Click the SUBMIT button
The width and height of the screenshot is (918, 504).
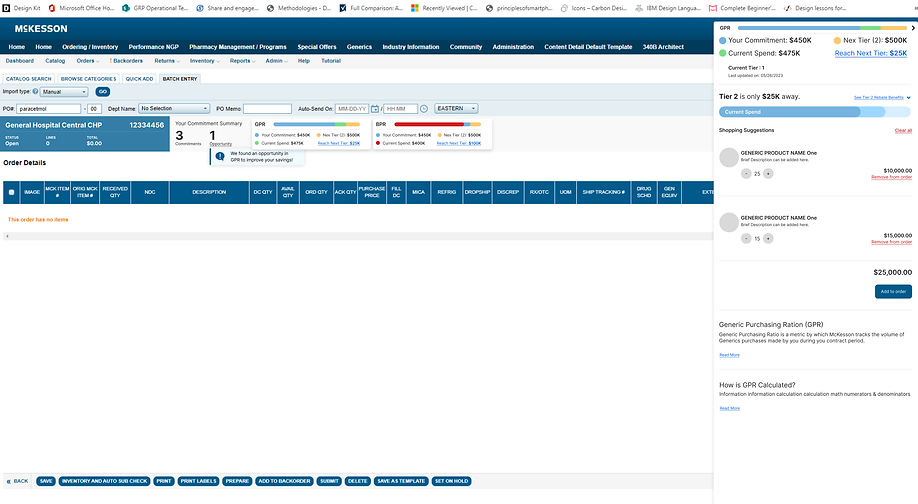click(329, 481)
